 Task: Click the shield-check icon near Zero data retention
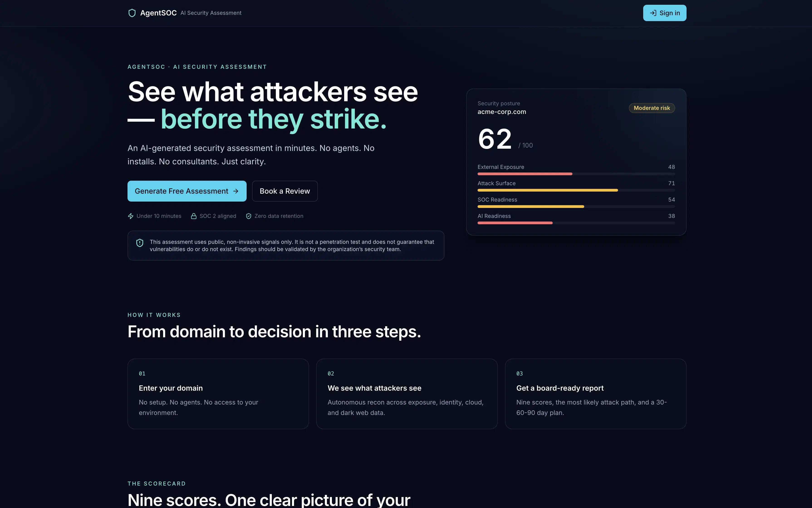[248, 216]
